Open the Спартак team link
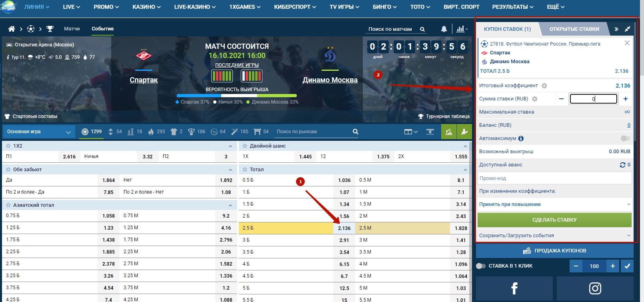Screen dimensions: 644x302 [x=144, y=80]
